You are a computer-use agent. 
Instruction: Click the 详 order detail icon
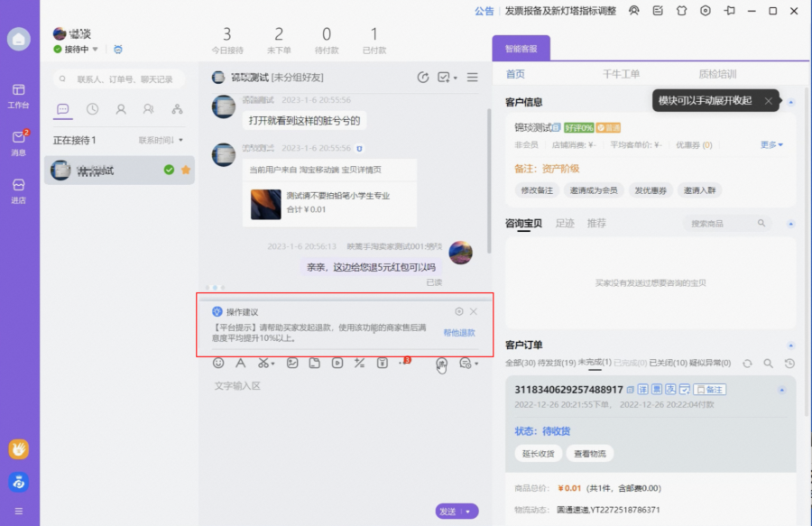[642, 390]
